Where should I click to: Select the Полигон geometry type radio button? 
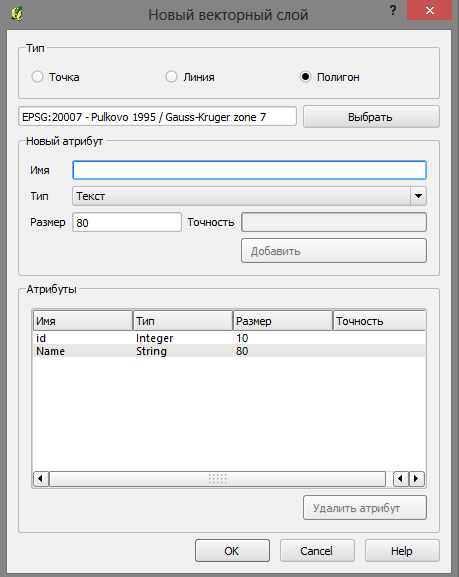(x=305, y=77)
